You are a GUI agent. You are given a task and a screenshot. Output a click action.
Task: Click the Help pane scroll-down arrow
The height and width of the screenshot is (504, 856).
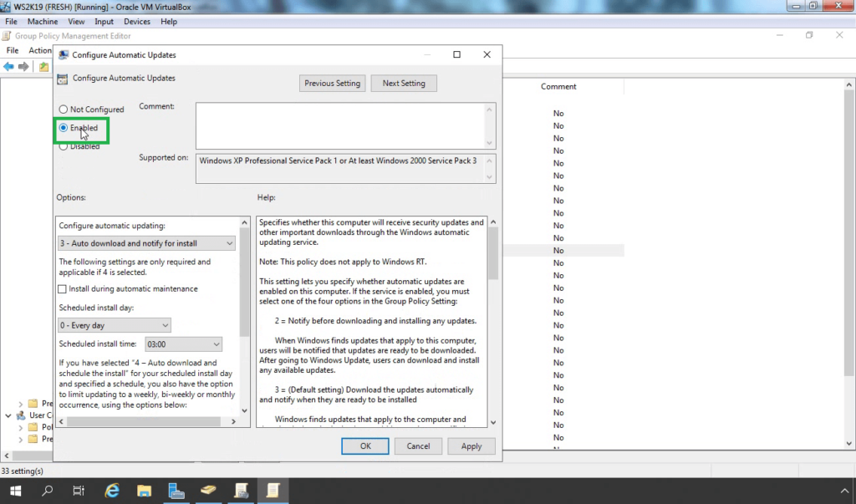[493, 422]
